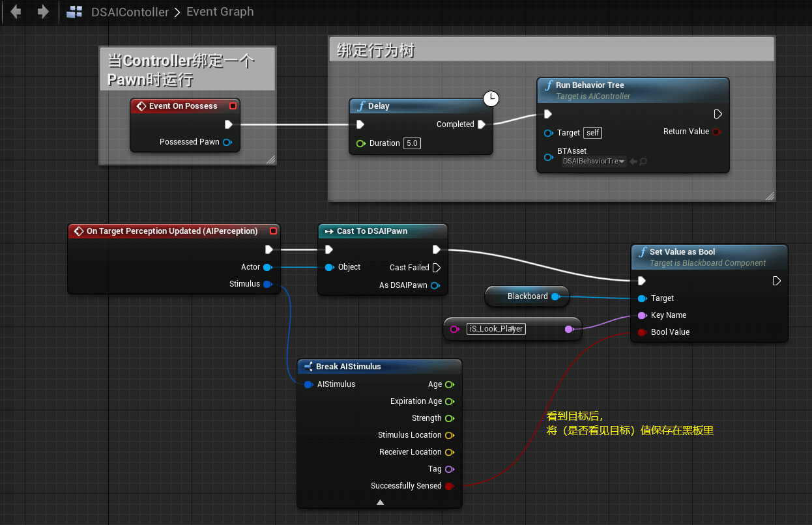Image resolution: width=812 pixels, height=525 pixels.
Task: Click the Actor output pin
Action: 267,267
